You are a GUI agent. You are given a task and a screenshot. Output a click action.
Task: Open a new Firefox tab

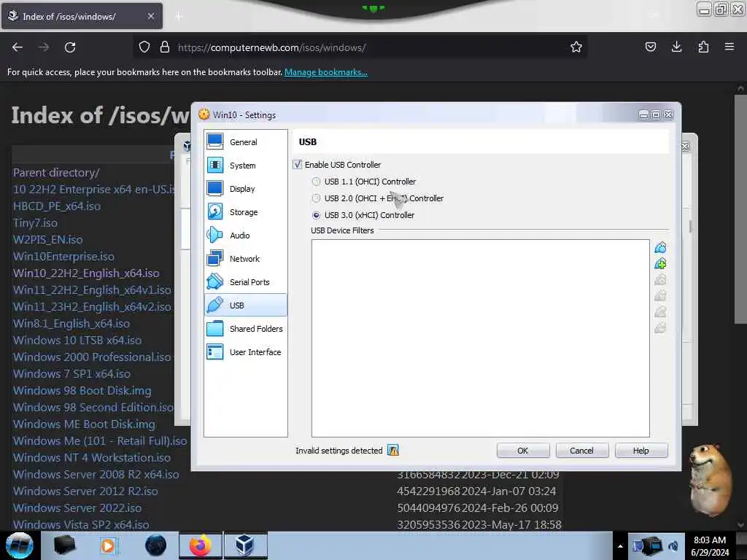click(178, 17)
